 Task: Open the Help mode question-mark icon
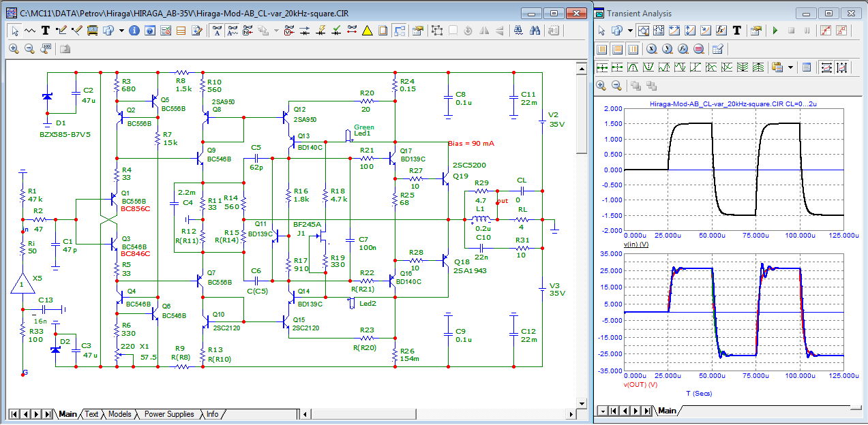click(x=150, y=31)
